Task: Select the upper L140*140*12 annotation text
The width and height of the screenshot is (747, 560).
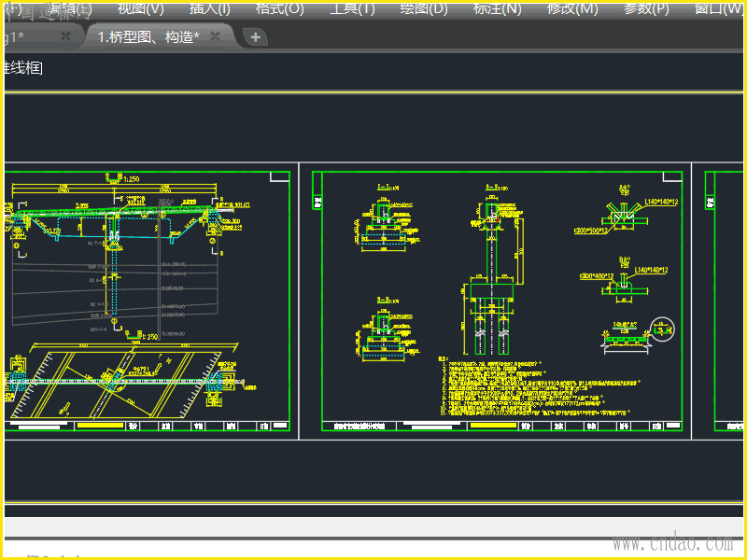Action: tap(662, 202)
